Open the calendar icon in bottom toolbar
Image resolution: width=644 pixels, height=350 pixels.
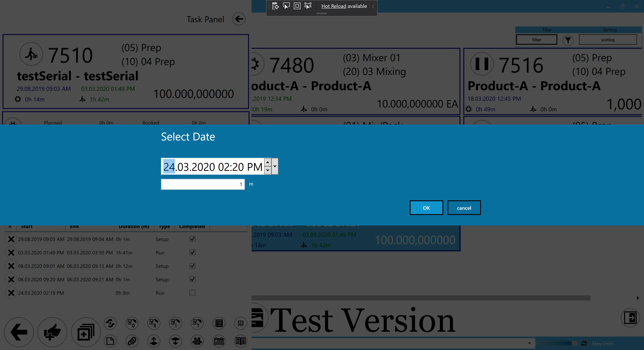pyautogui.click(x=219, y=341)
